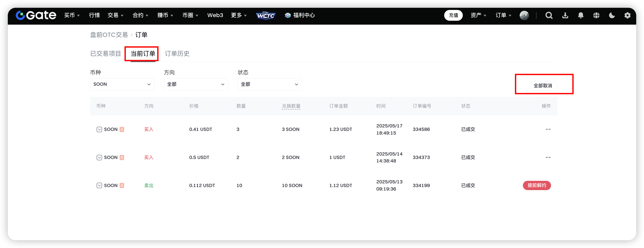
Task: Click 盘前OTC交易 breadcrumb link
Action: pyautogui.click(x=109, y=35)
